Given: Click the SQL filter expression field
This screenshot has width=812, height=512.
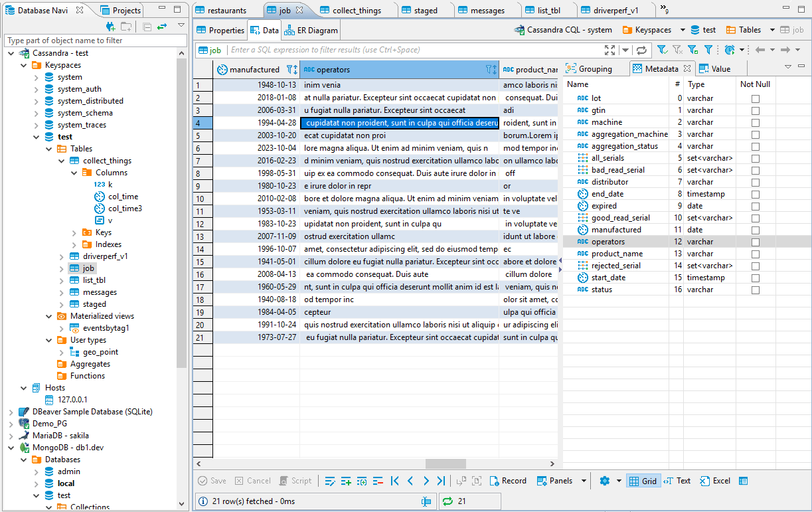Looking at the screenshot, I should click(398, 50).
